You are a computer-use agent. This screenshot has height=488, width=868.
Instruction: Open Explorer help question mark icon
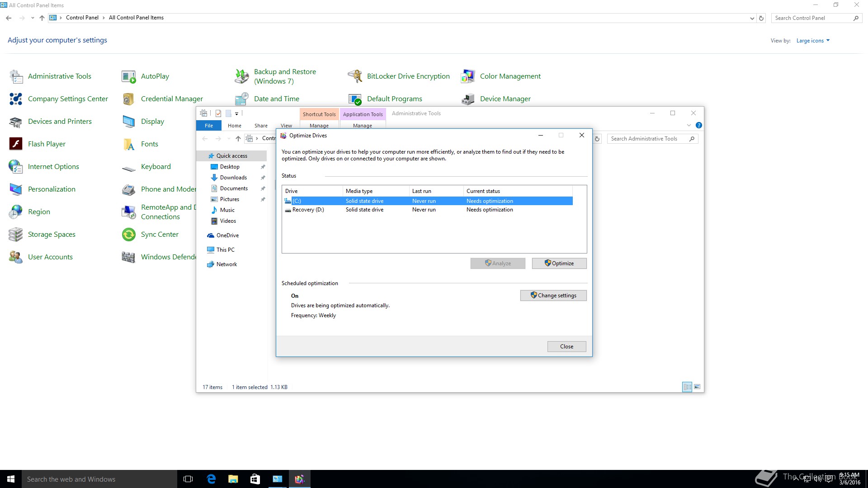click(x=699, y=125)
